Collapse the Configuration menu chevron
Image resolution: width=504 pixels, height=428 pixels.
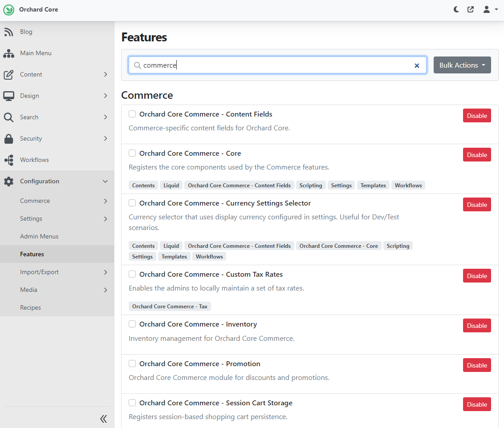tap(105, 182)
